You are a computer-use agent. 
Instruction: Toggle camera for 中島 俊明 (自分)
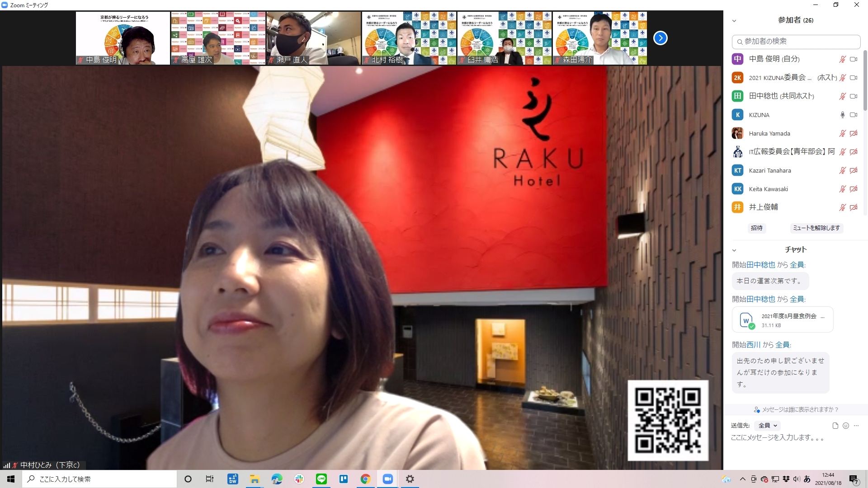tap(854, 59)
